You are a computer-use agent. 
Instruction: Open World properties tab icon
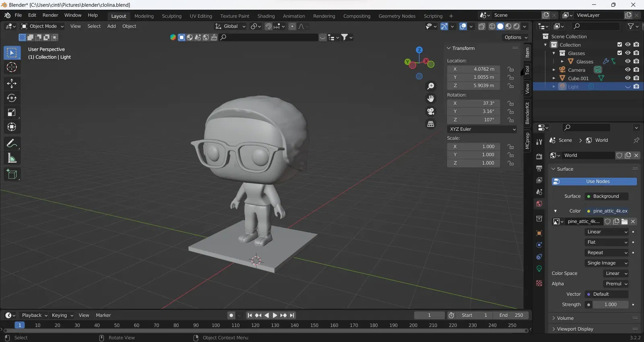539,204
